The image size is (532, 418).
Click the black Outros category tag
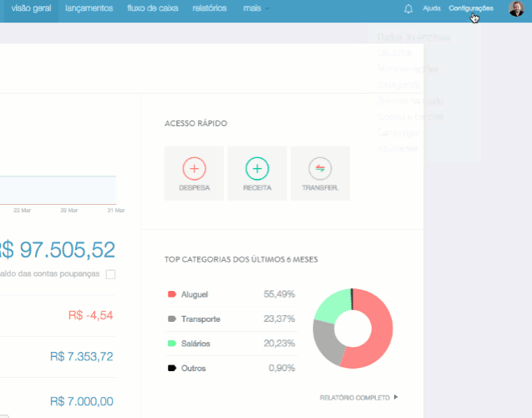pos(172,368)
